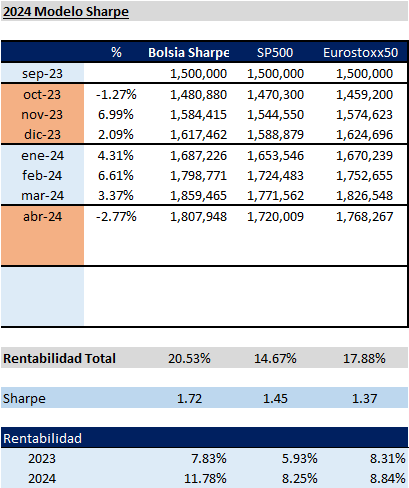This screenshot has width=409, height=488.
Task: Select the 'oct-23' row label
Action: [42, 95]
